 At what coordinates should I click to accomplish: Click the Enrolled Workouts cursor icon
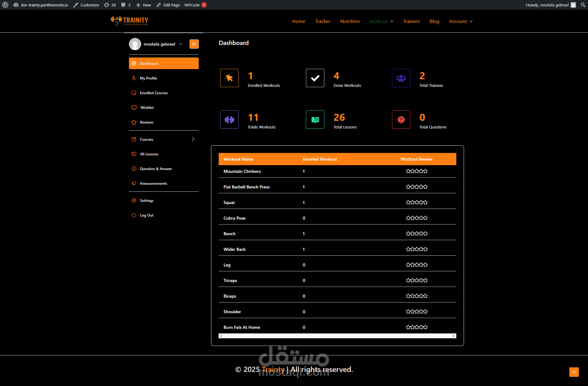coord(229,78)
